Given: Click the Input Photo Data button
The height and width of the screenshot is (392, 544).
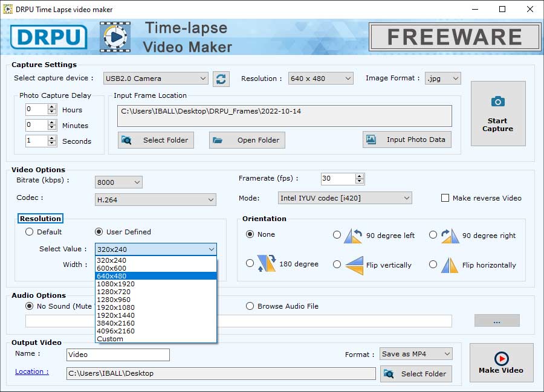Looking at the screenshot, I should coord(407,140).
